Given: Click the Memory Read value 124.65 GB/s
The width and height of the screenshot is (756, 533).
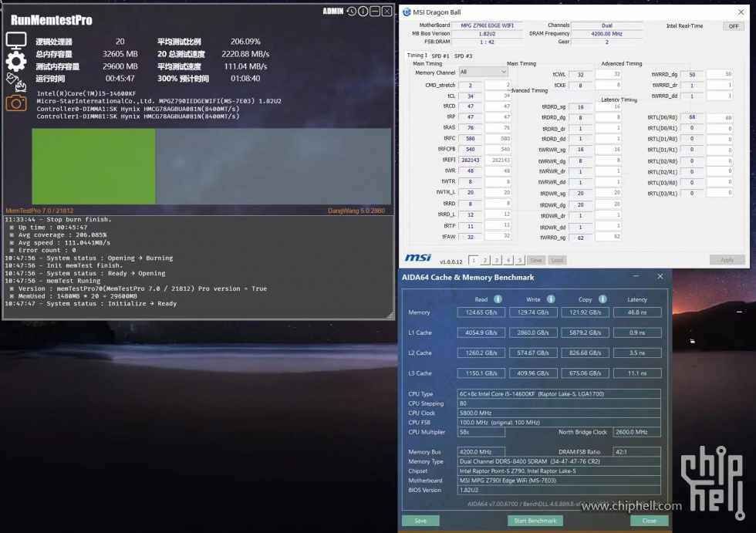Looking at the screenshot, I should pos(481,312).
